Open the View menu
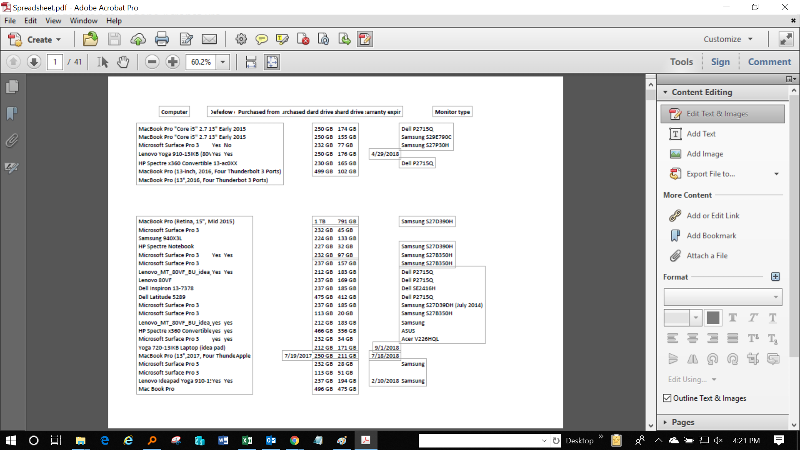The image size is (800, 450). (53, 21)
